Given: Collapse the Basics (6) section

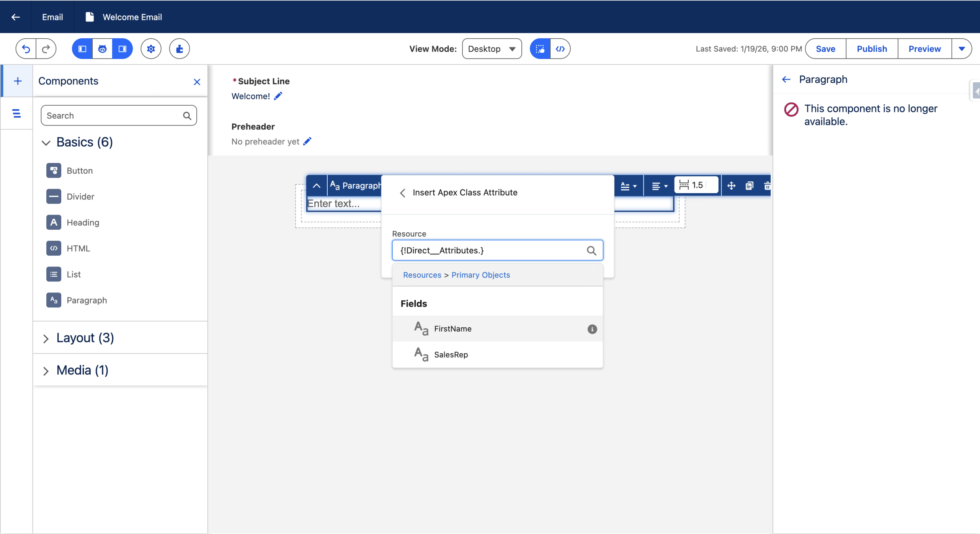Looking at the screenshot, I should click(46, 143).
